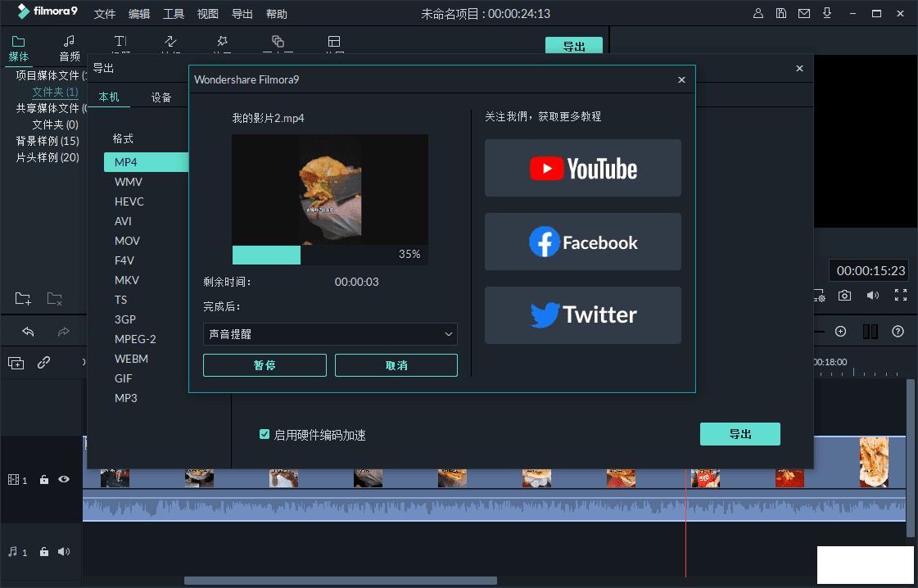
Task: Open the after-completion 声音提醒 dropdown
Action: pos(330,334)
